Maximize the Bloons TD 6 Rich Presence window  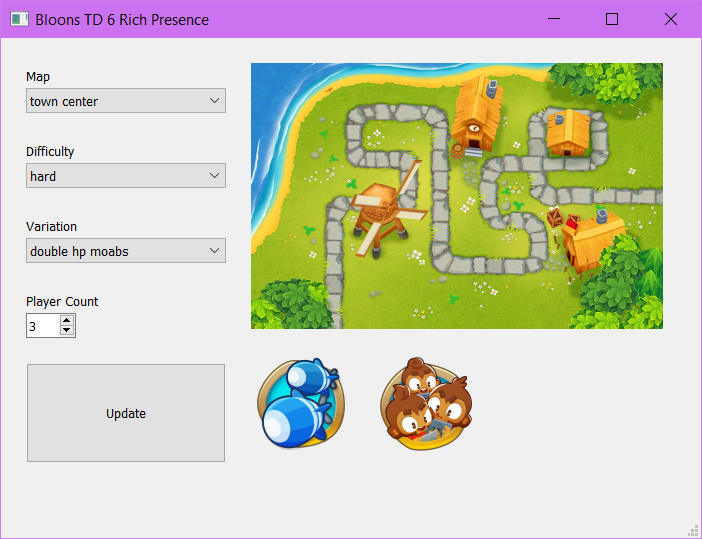click(x=612, y=19)
